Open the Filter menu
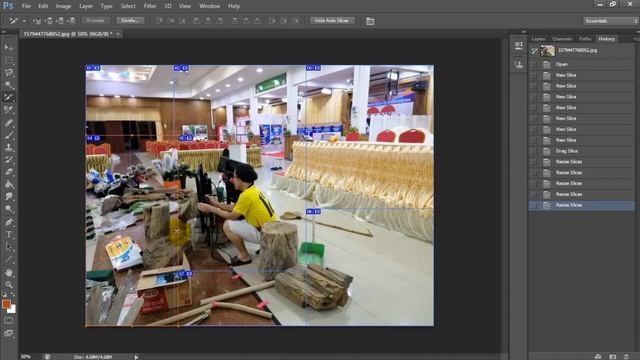Viewport: 640px width, 360px height. click(150, 6)
